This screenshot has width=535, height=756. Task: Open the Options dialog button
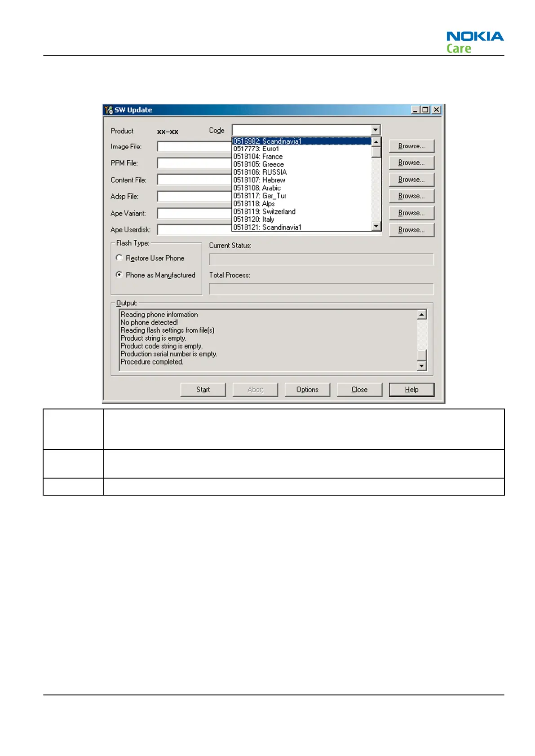coord(307,390)
